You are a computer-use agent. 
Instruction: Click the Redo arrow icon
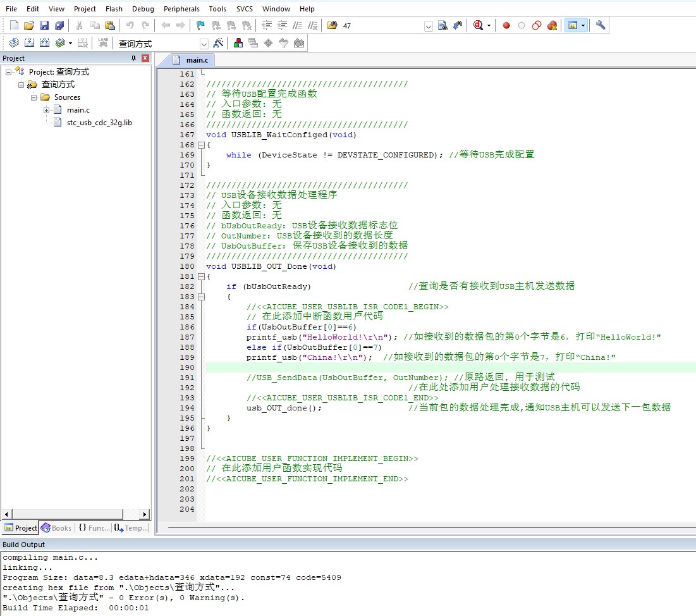click(145, 25)
